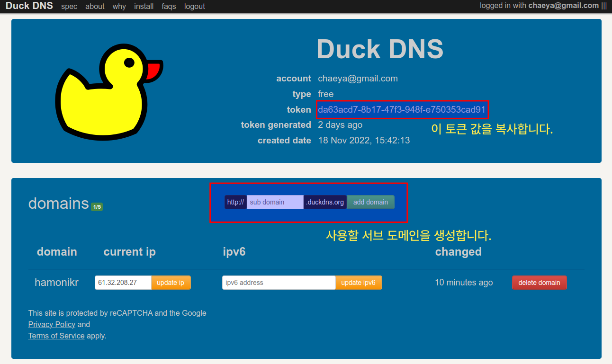612x364 pixels.
Task: Click the yellow duck logo
Action: 109,92
